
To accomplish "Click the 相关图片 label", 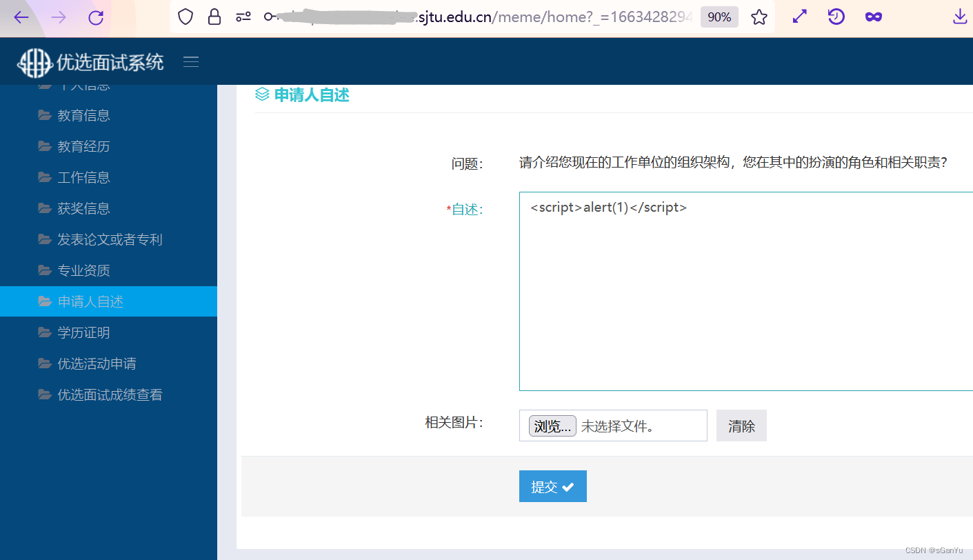I will tap(454, 423).
